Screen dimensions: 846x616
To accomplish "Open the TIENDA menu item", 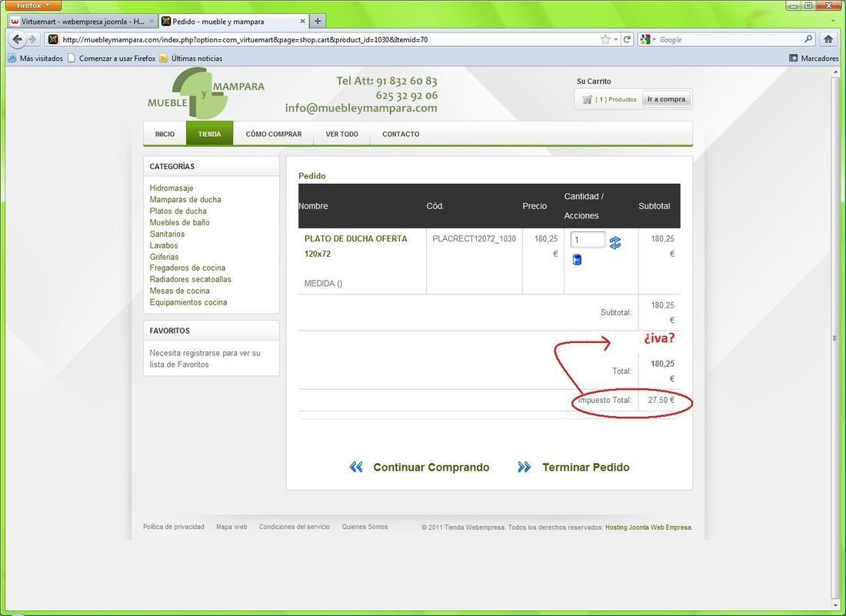I will click(x=209, y=134).
